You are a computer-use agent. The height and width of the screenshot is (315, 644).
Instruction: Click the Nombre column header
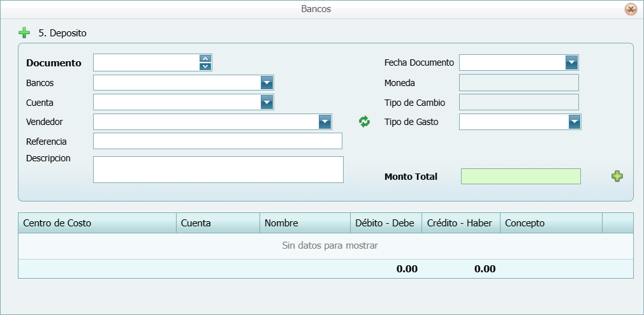[305, 223]
